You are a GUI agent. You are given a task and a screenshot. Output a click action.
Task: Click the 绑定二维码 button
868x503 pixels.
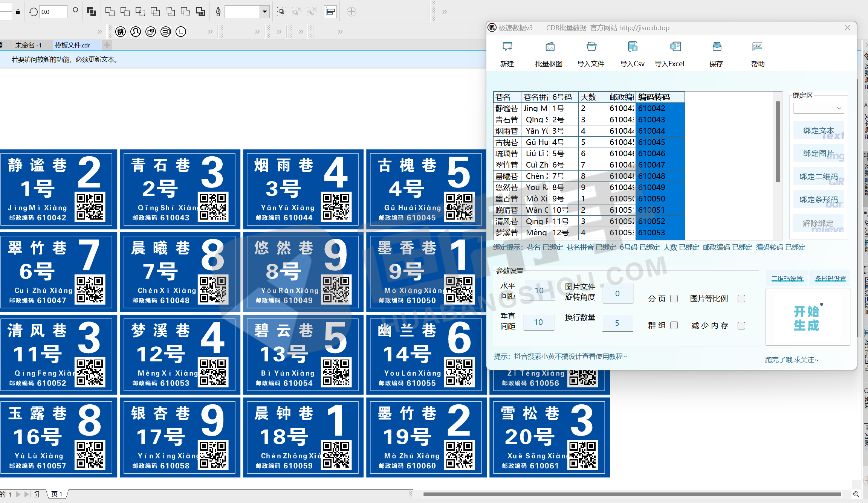(818, 177)
